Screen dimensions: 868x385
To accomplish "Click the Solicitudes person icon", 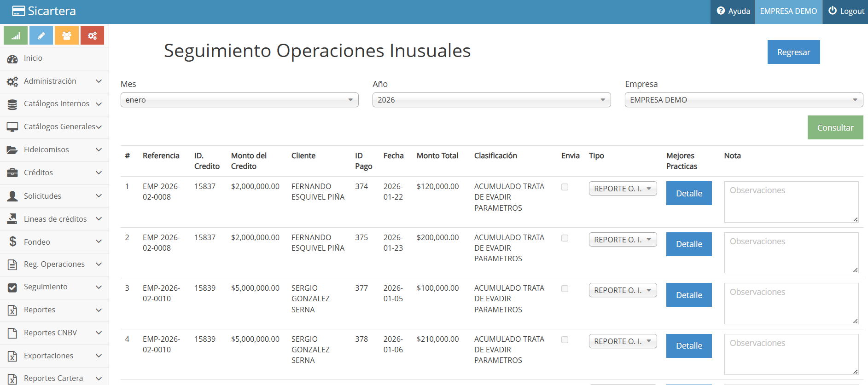I will click(x=12, y=196).
